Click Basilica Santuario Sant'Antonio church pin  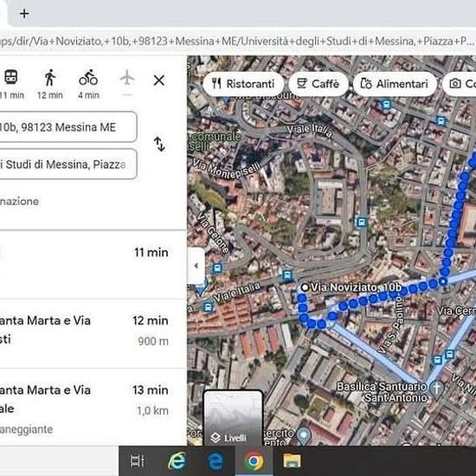tap(437, 390)
